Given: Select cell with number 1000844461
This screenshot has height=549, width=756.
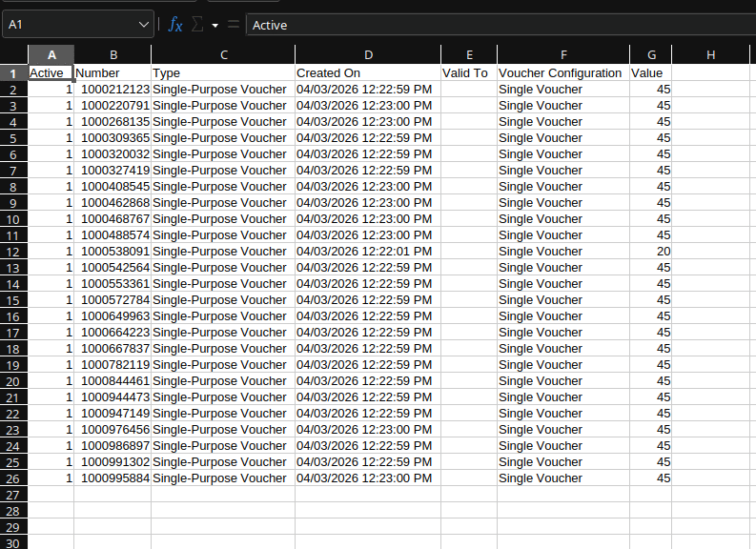Looking at the screenshot, I should (x=112, y=381).
